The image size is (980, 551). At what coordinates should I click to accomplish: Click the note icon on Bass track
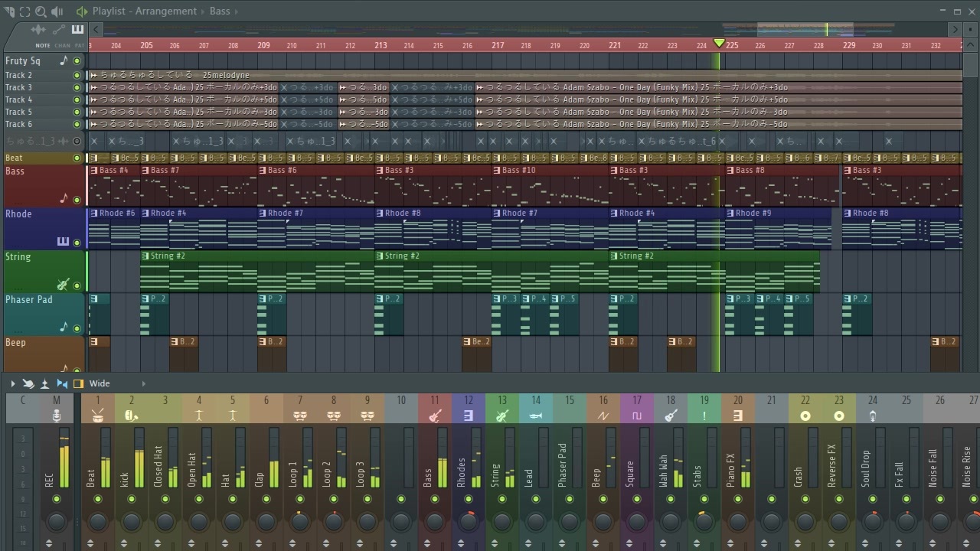64,199
